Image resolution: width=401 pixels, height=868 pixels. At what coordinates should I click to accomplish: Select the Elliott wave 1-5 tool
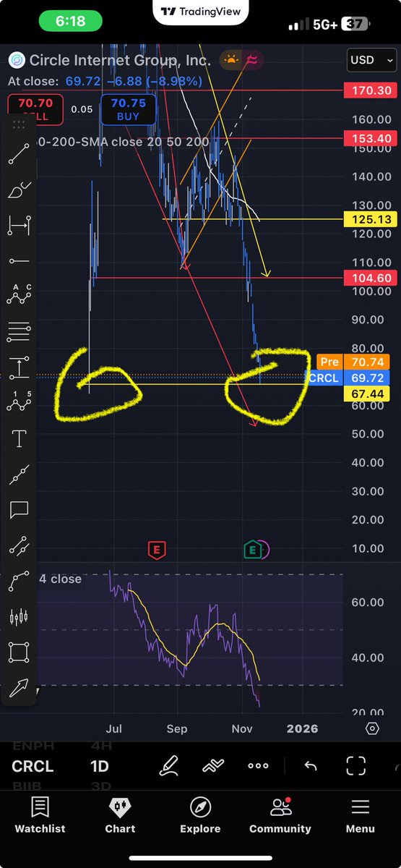click(19, 402)
